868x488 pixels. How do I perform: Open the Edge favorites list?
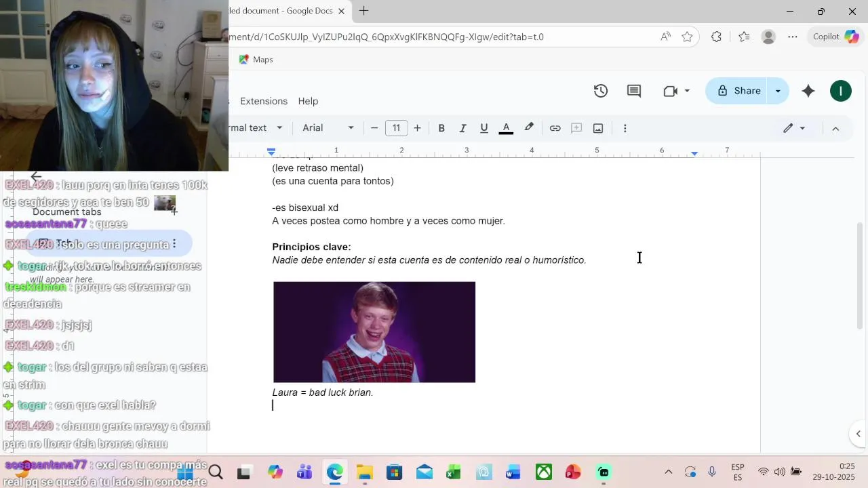click(x=744, y=37)
